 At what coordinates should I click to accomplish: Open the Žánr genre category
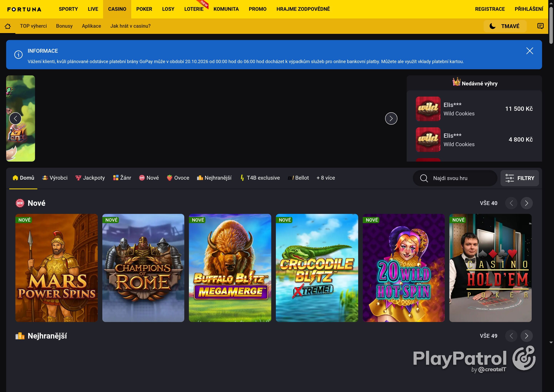[122, 178]
